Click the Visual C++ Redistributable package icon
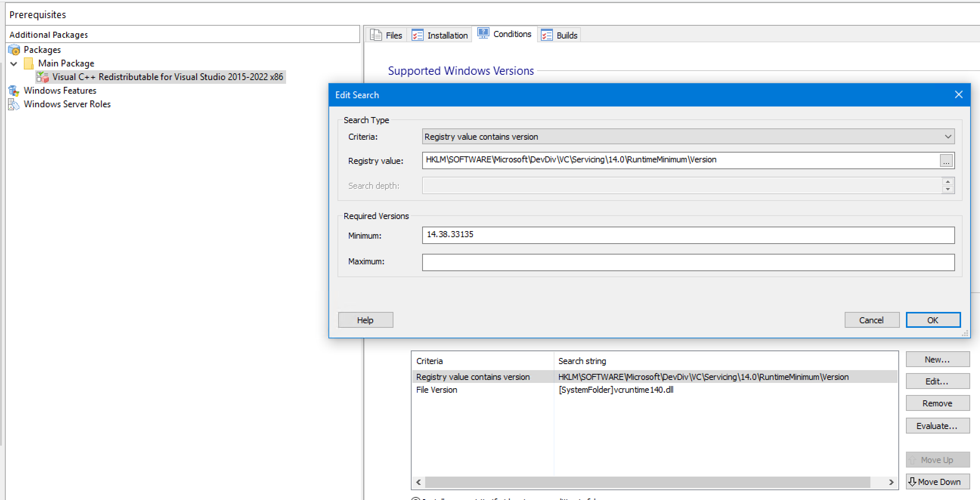This screenshot has width=980, height=500. point(43,77)
